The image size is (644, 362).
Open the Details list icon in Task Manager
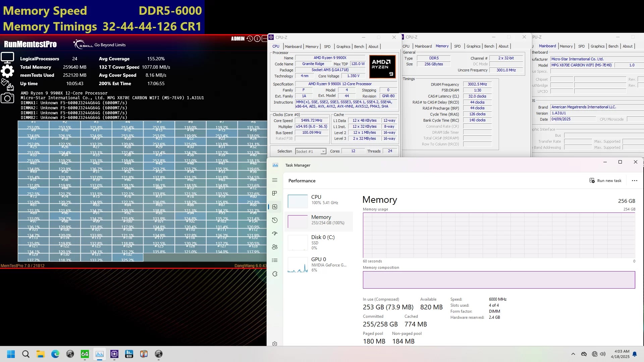click(x=275, y=260)
